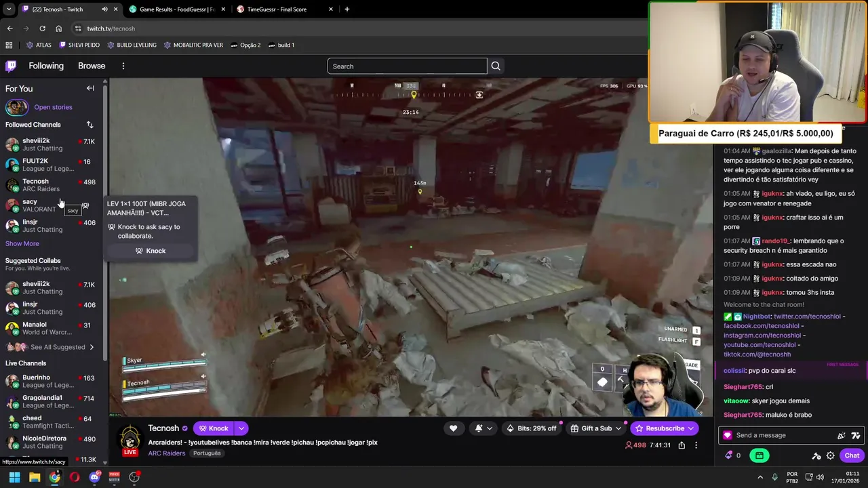The height and width of the screenshot is (488, 868).
Task: Show more followed channels
Action: (22, 243)
